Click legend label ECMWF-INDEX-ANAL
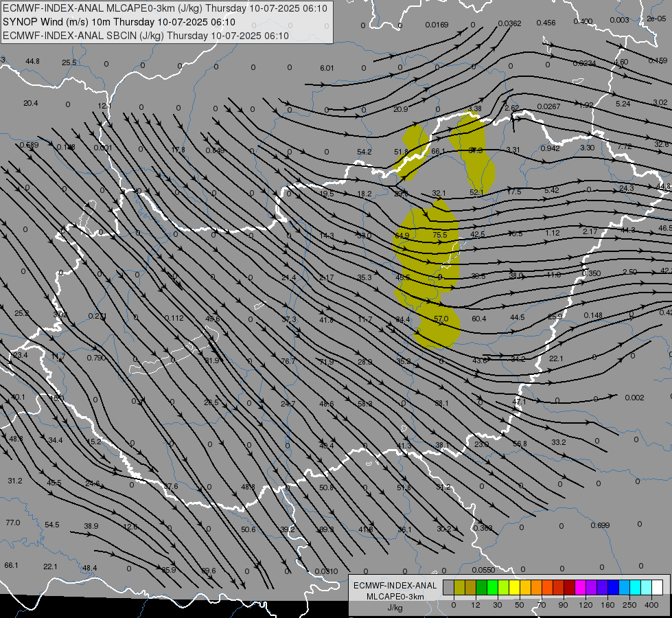The image size is (672, 618). point(395,586)
